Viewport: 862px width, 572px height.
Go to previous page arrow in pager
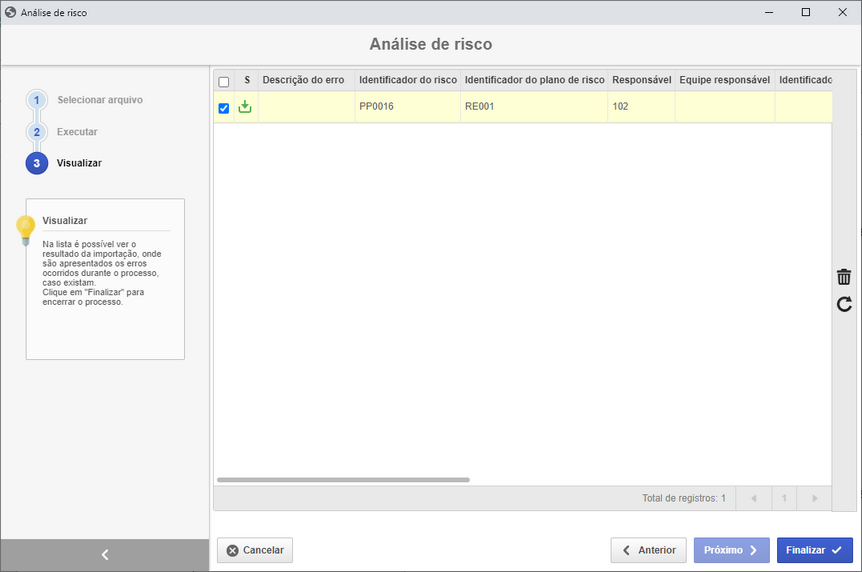click(x=754, y=498)
